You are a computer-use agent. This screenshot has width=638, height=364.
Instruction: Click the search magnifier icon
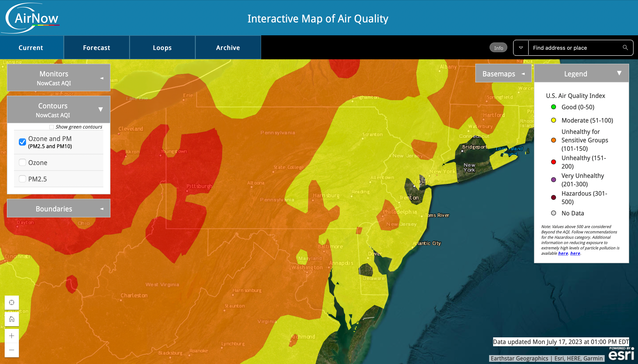pos(625,48)
